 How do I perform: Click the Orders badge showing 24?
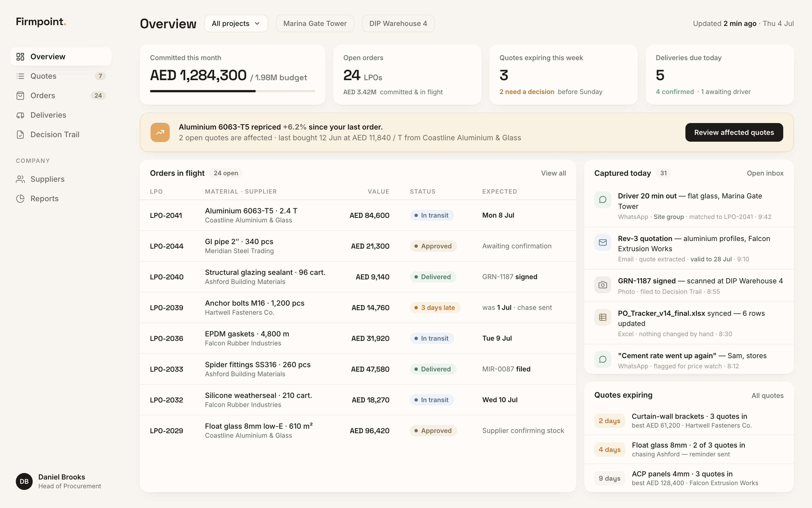98,95
